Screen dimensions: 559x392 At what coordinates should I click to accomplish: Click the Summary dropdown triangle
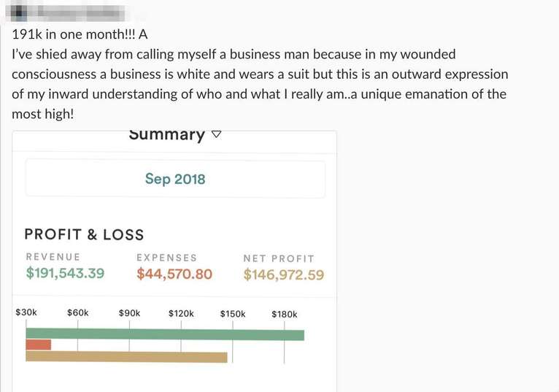[216, 135]
